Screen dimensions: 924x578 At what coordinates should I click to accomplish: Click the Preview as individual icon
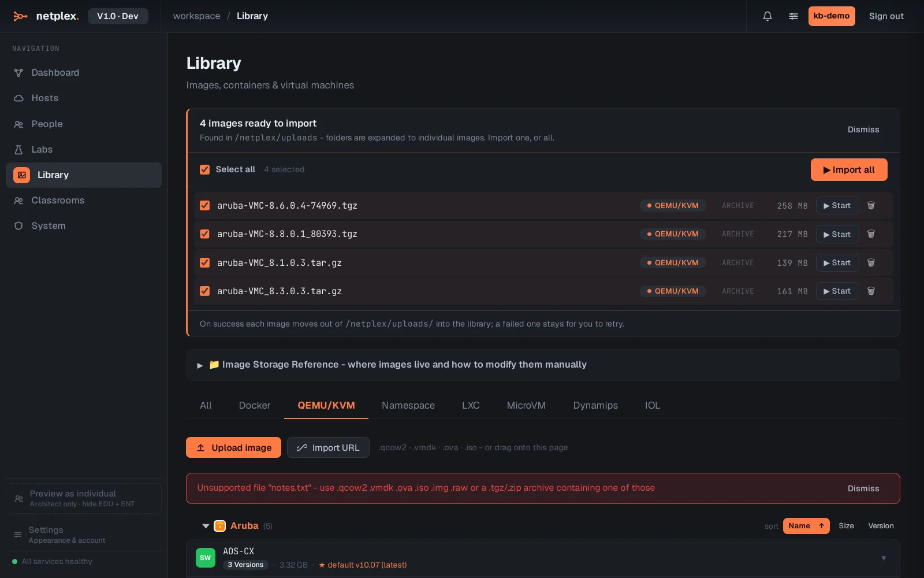(18, 499)
